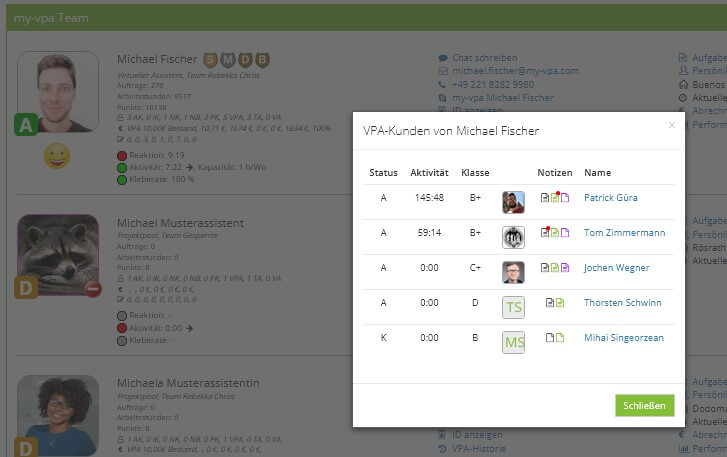The image size is (727, 457).
Task: Open Thorsten Schwinn's green note icon
Action: click(x=560, y=303)
